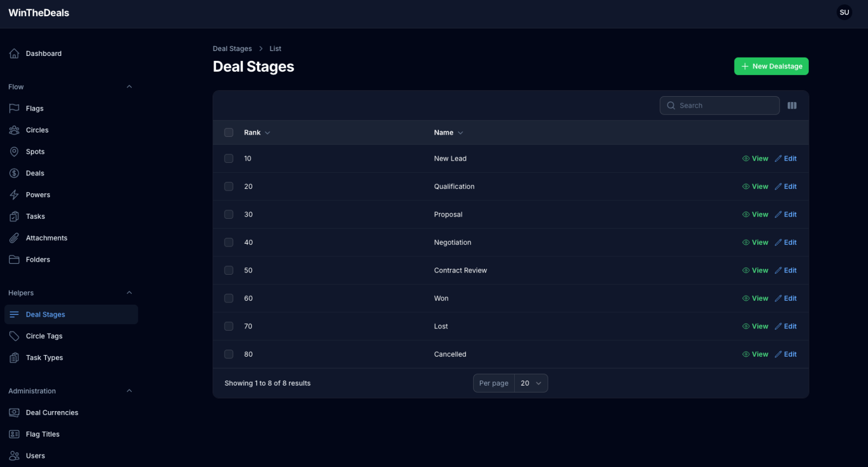Collapse the Administration sidebar group
This screenshot has width=868, height=467.
[x=129, y=391]
